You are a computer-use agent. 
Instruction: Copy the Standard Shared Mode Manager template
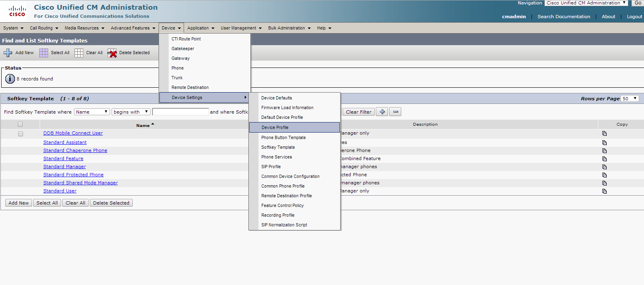(x=604, y=183)
